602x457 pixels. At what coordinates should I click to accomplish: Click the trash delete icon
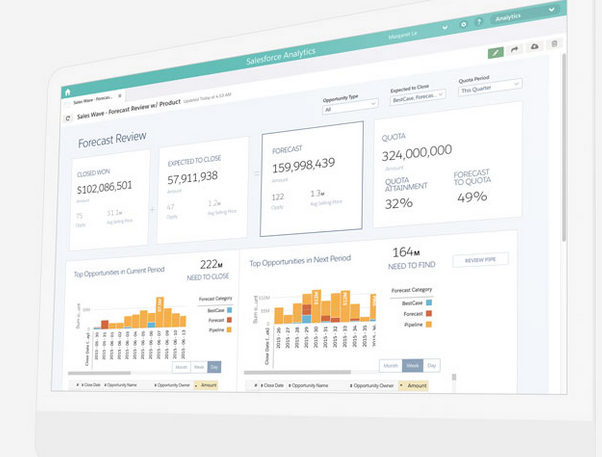coord(554,44)
